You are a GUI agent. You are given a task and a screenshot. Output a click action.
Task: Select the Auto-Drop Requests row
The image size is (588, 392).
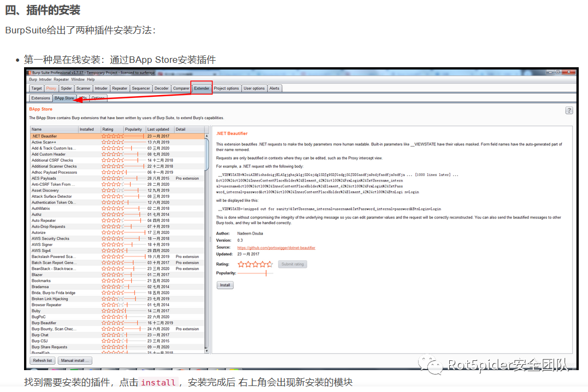pyautogui.click(x=117, y=226)
